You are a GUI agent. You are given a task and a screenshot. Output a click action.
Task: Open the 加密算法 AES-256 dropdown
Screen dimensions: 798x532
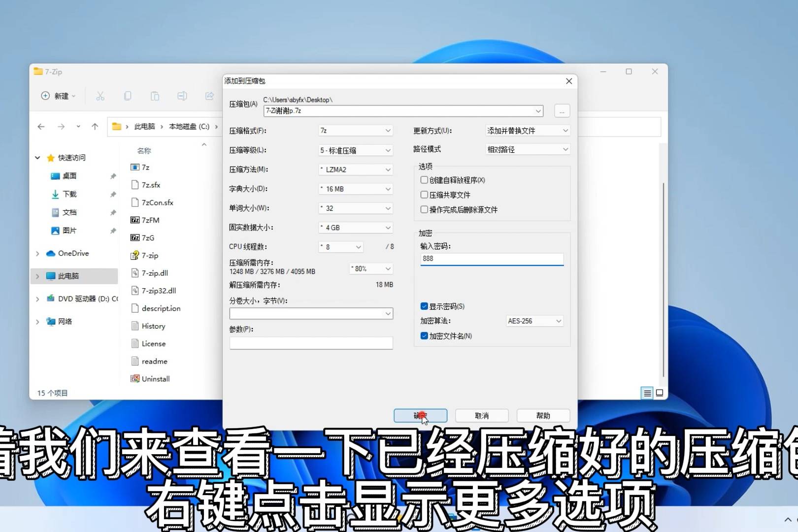pyautogui.click(x=534, y=321)
